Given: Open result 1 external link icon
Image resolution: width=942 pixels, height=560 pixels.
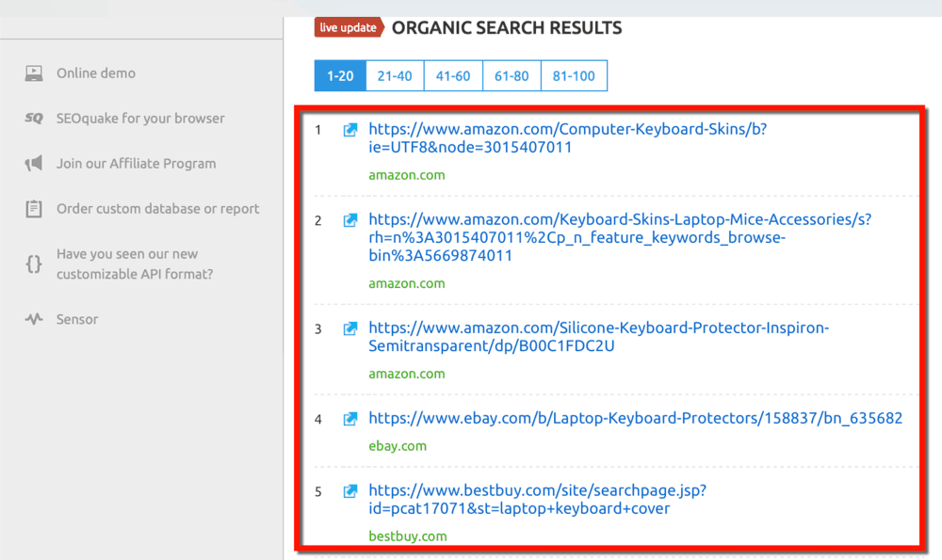Looking at the screenshot, I should click(350, 130).
